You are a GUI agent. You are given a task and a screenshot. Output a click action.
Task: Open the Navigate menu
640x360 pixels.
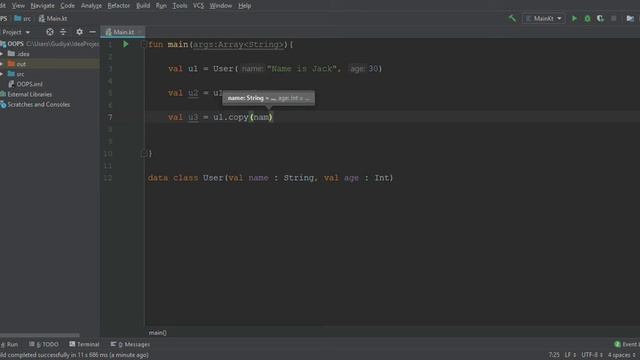point(42,6)
